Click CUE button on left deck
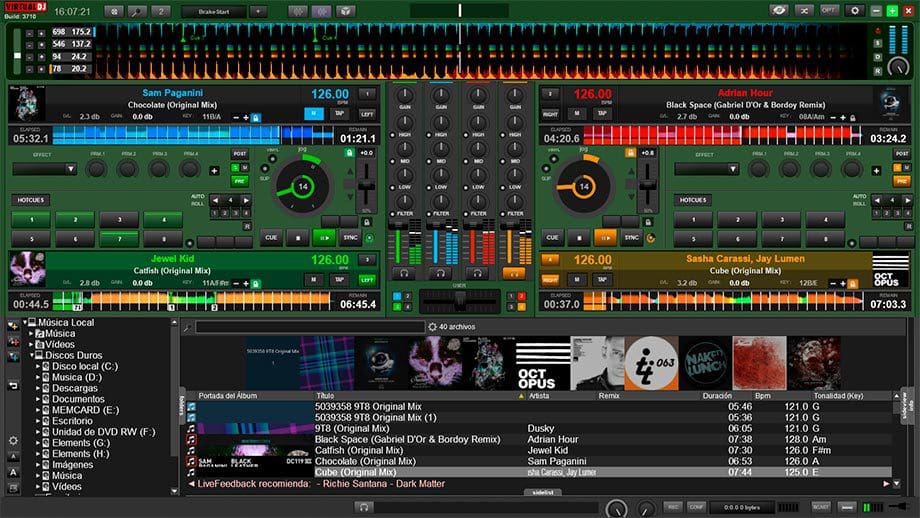Viewport: 920px width, 518px height. [271, 238]
